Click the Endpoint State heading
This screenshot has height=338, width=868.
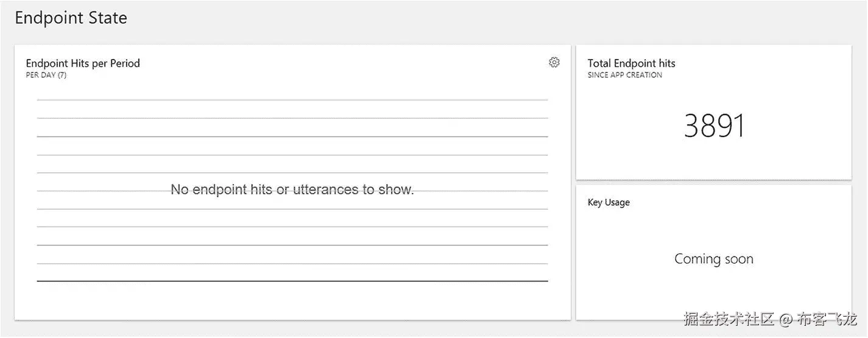tap(71, 18)
